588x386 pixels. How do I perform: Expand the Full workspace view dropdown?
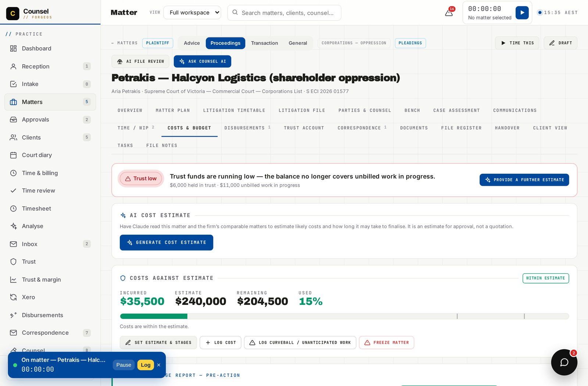(192, 12)
